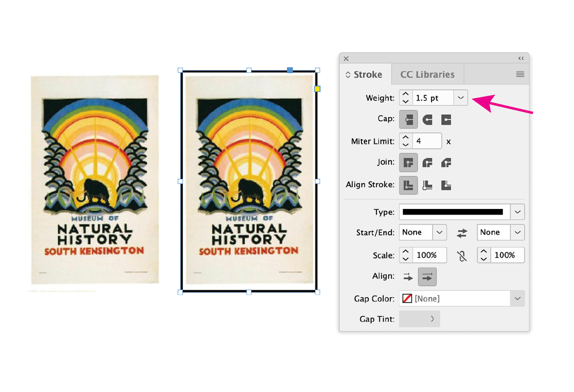This screenshot has height=392, width=574.
Task: Click the top-left frame handle
Action: (x=180, y=70)
